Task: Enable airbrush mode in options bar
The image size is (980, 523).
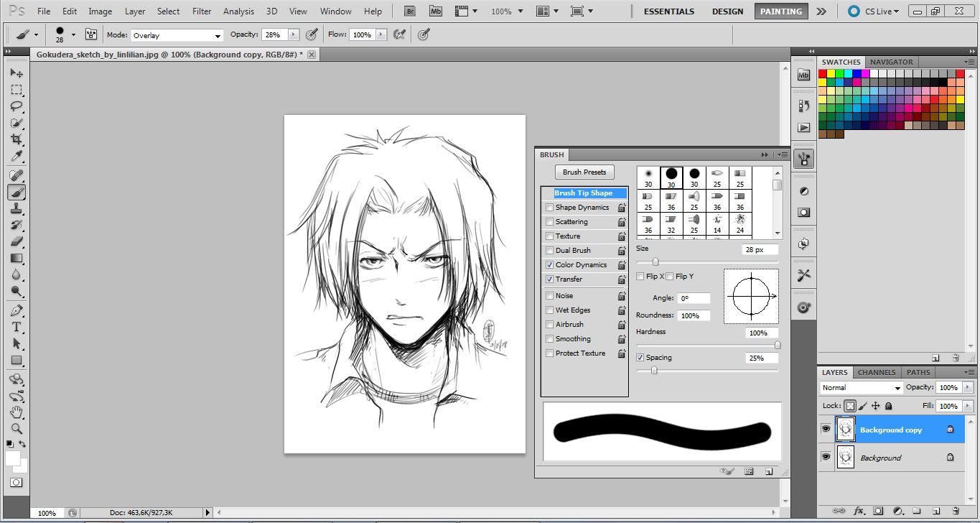Action: pos(400,34)
